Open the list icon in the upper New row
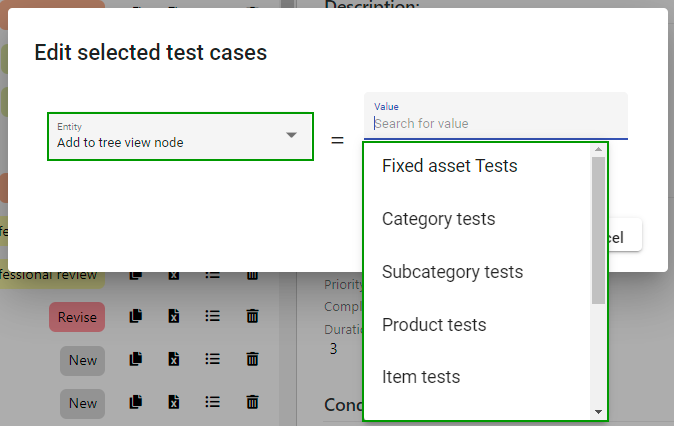Image resolution: width=674 pixels, height=426 pixels. [x=212, y=359]
